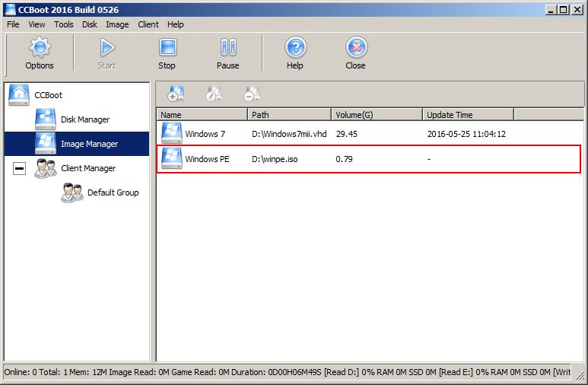Select Client Manager label in the tree
The height and width of the screenshot is (385, 588).
click(x=88, y=168)
